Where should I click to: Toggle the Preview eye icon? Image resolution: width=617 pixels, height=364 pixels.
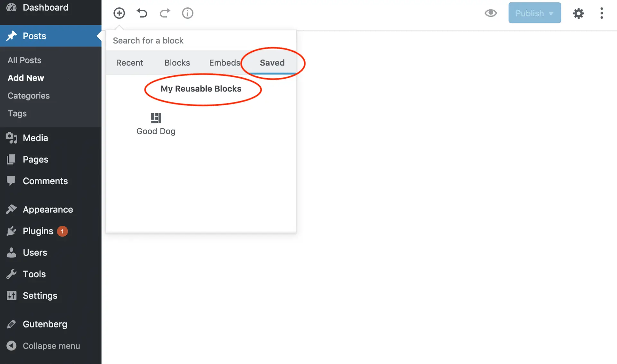point(491,12)
